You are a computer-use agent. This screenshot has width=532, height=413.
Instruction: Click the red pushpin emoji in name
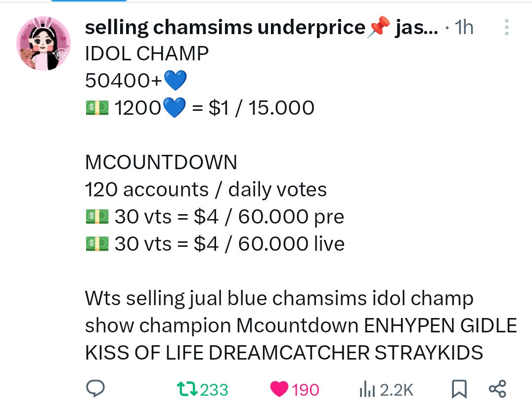point(378,27)
